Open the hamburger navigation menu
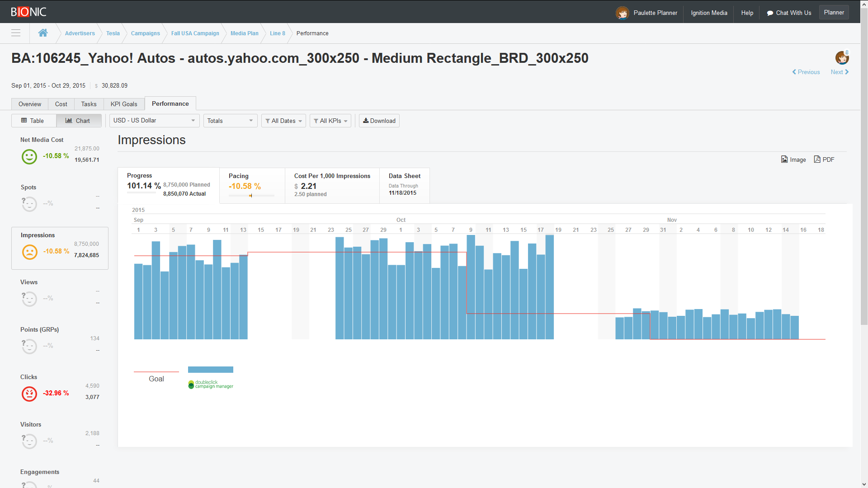 coord(15,33)
